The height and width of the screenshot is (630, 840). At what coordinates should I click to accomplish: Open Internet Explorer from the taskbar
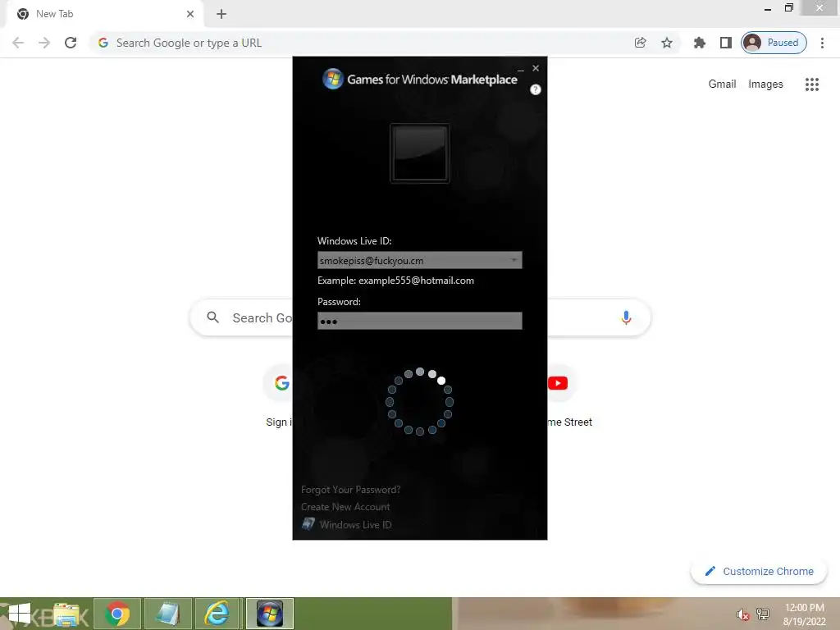[x=217, y=614]
